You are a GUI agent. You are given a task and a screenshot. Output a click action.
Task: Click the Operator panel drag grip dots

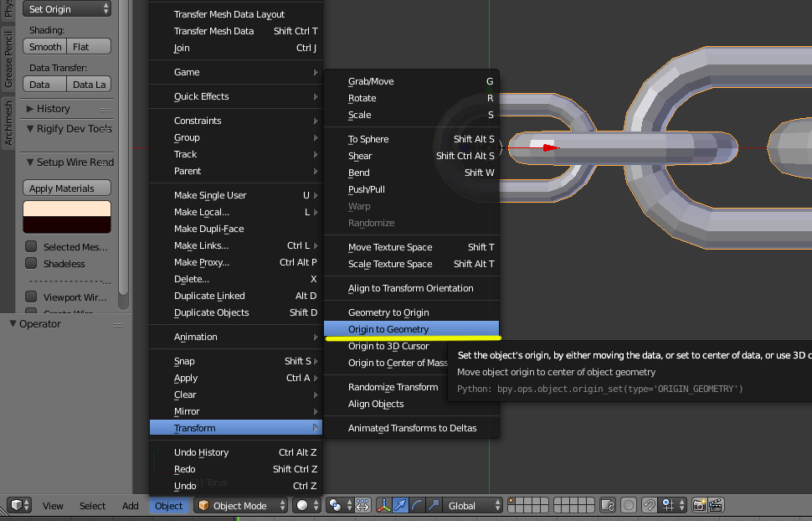point(118,325)
